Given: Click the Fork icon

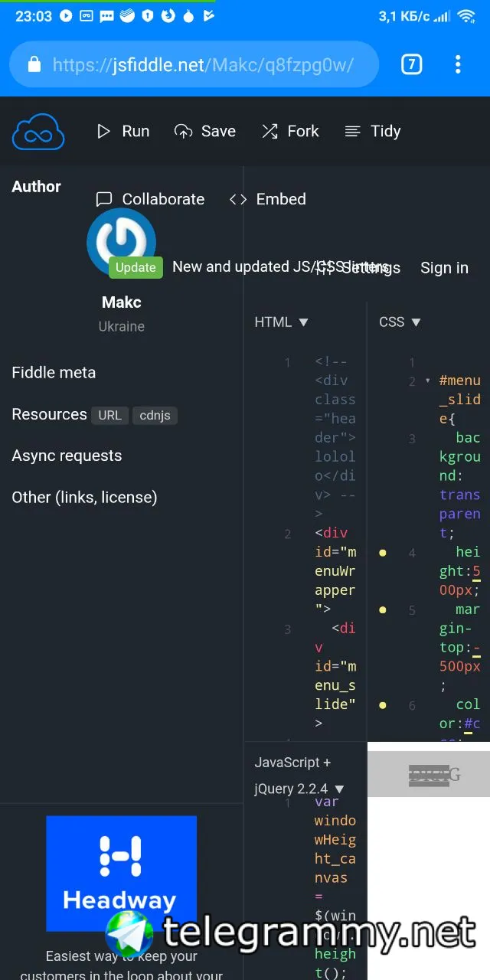Looking at the screenshot, I should click(269, 132).
